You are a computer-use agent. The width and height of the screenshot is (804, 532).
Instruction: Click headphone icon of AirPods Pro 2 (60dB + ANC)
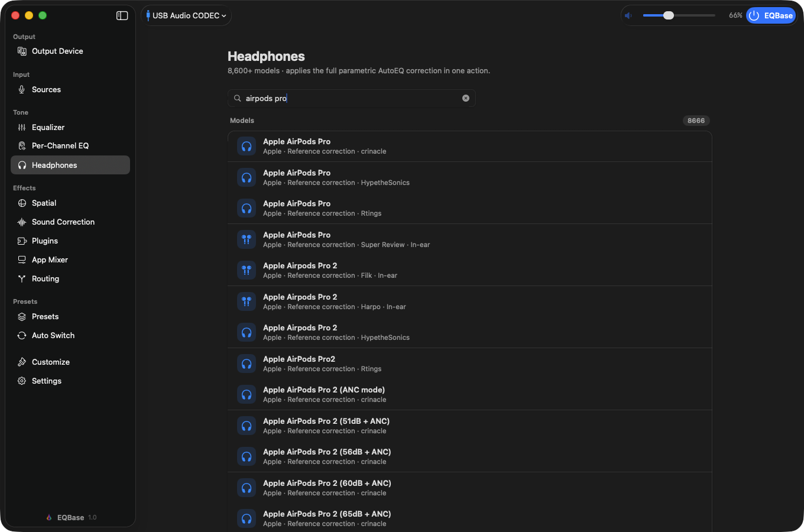(x=247, y=488)
